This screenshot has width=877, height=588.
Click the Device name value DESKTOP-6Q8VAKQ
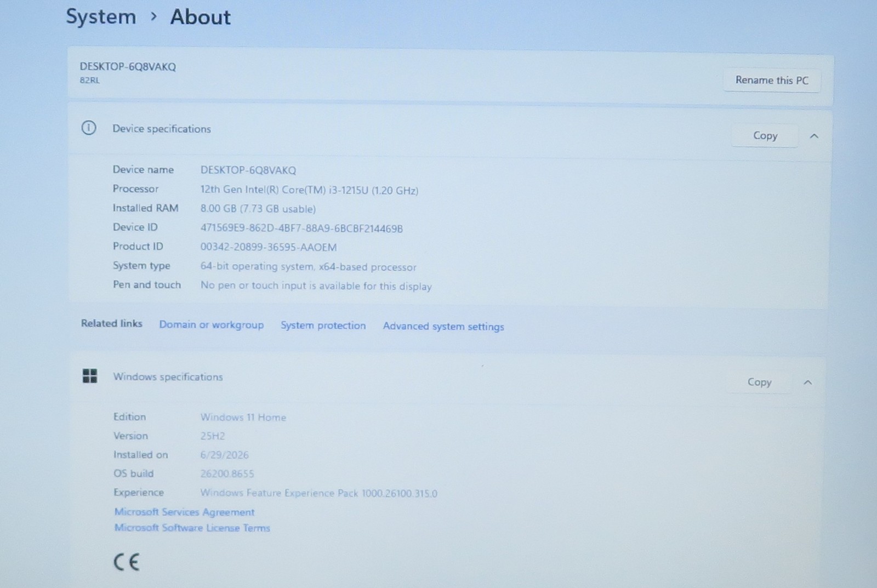tap(248, 170)
